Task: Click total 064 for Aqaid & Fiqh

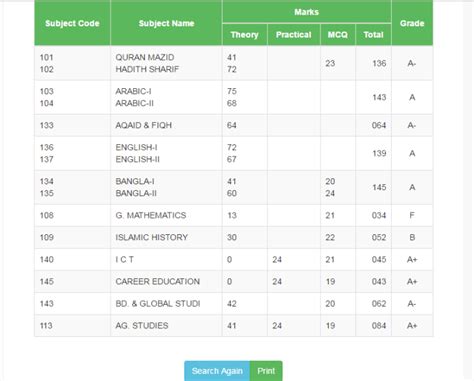Action: [379, 125]
